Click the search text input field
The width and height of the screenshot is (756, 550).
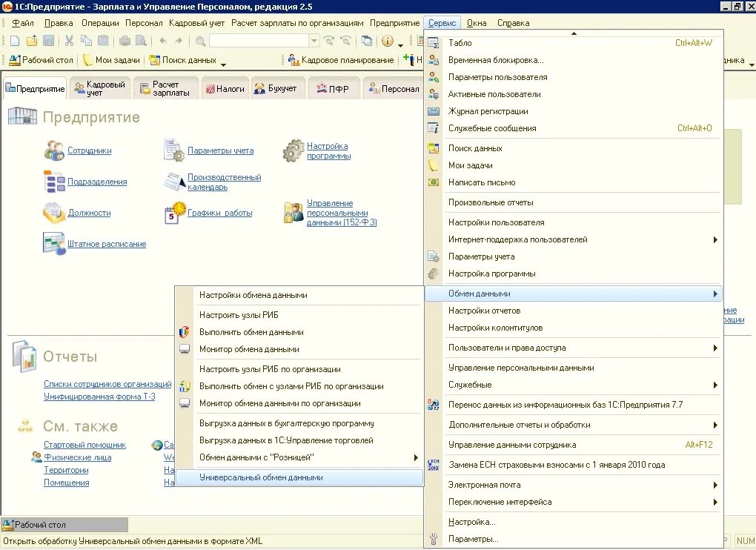tap(259, 41)
